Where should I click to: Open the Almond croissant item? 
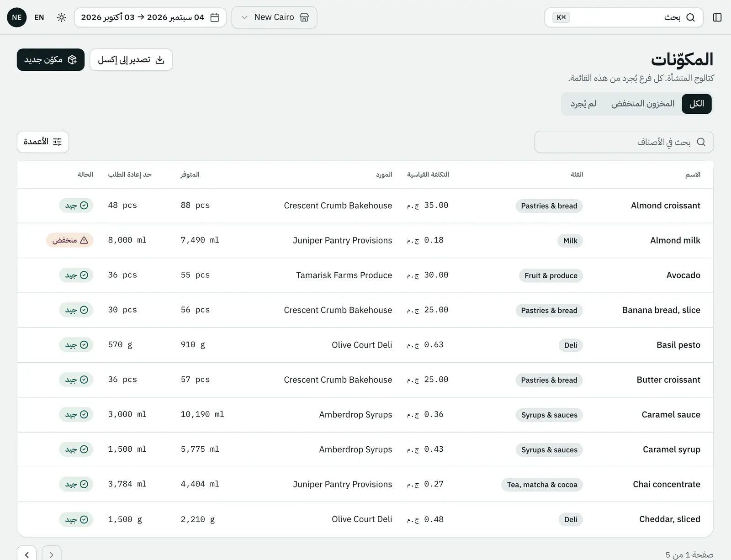(x=665, y=206)
